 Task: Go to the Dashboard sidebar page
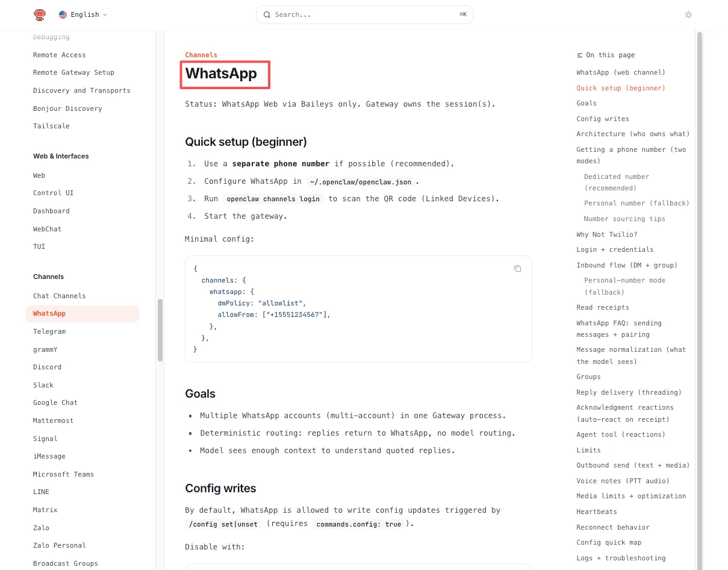click(x=51, y=211)
